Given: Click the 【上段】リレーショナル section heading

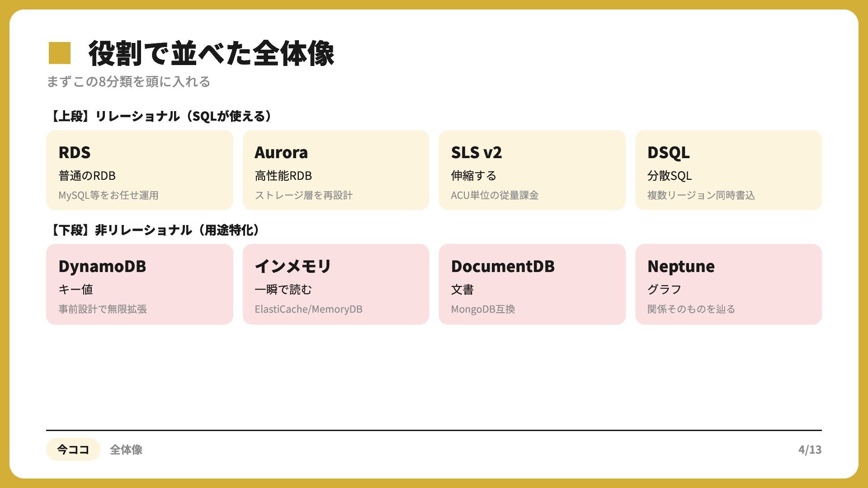Looking at the screenshot, I should [160, 116].
